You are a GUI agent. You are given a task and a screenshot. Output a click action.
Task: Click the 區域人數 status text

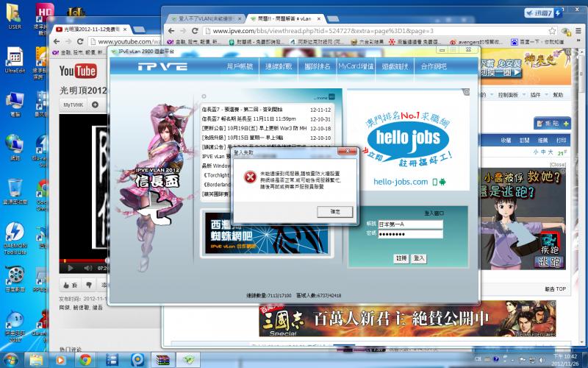click(319, 296)
